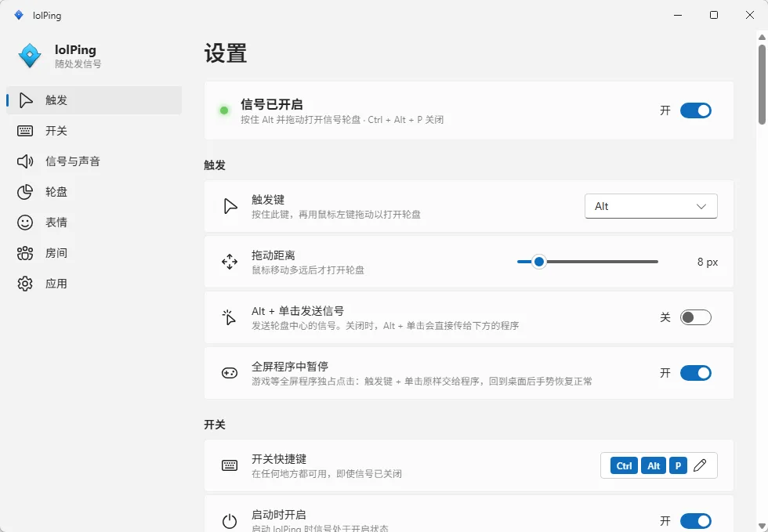
Task: Click the smiley face icon for 表情
Action: [25, 223]
